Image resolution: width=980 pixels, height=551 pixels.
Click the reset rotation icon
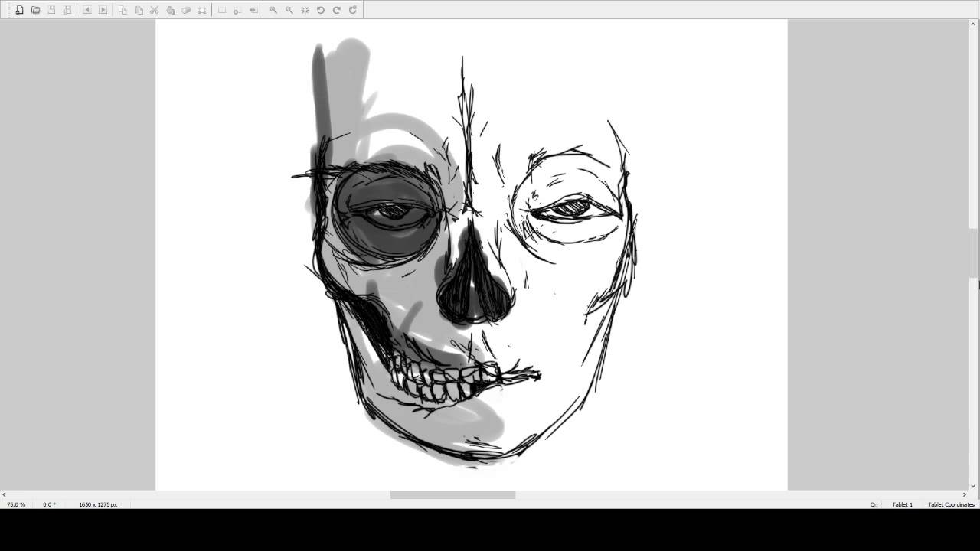tap(353, 10)
